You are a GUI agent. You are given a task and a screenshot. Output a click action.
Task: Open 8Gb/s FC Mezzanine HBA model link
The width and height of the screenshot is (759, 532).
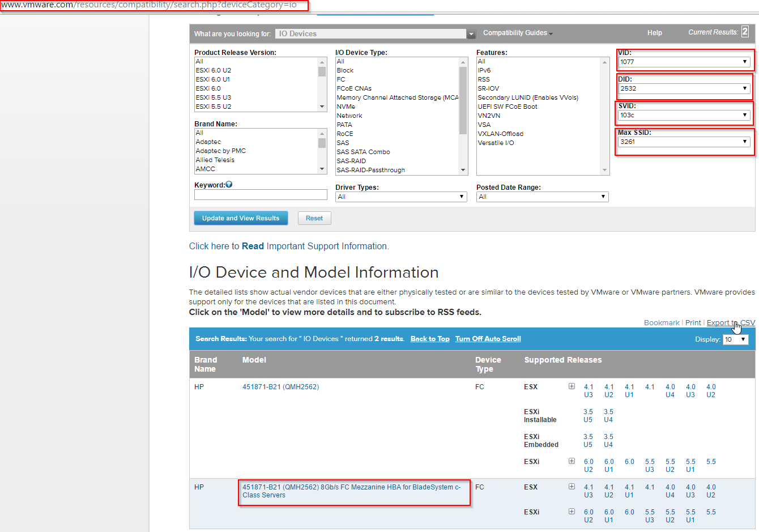coord(352,491)
